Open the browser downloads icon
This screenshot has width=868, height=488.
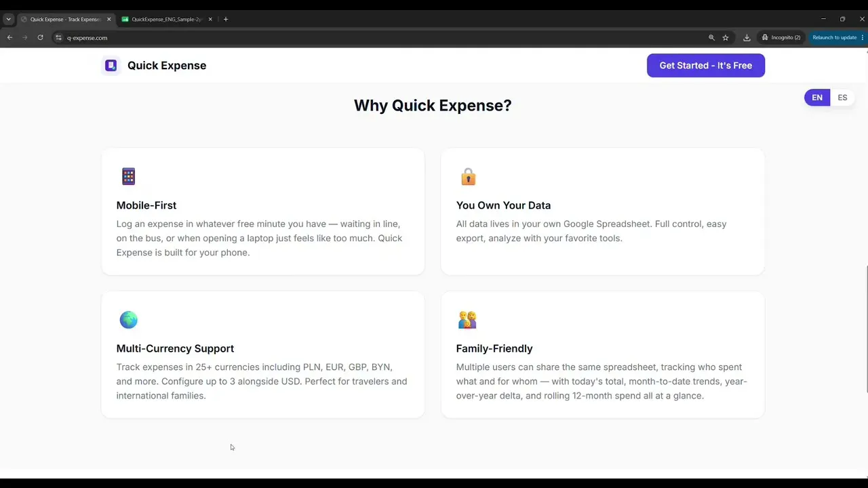(747, 38)
